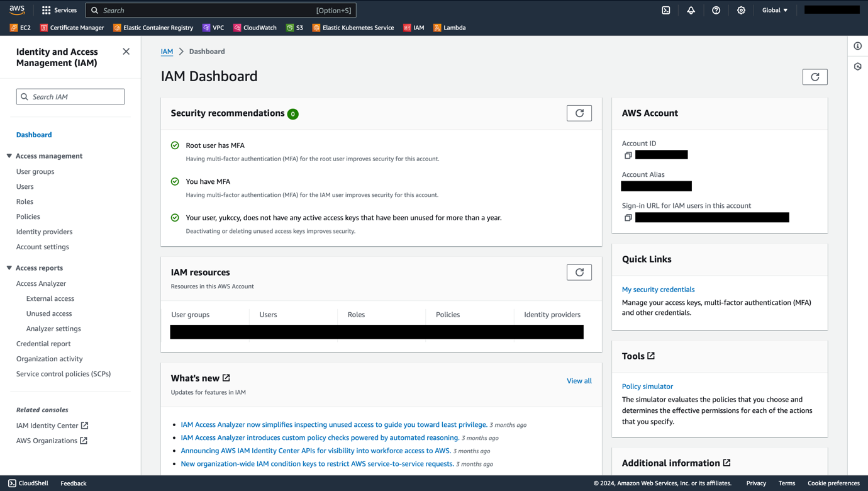
Task: Open My security credentials link
Action: [x=658, y=290]
